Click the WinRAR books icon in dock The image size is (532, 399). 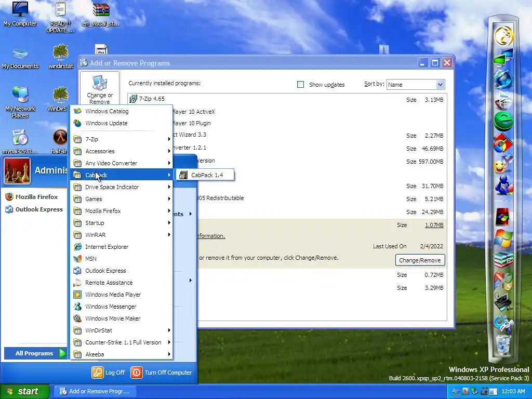(503, 259)
